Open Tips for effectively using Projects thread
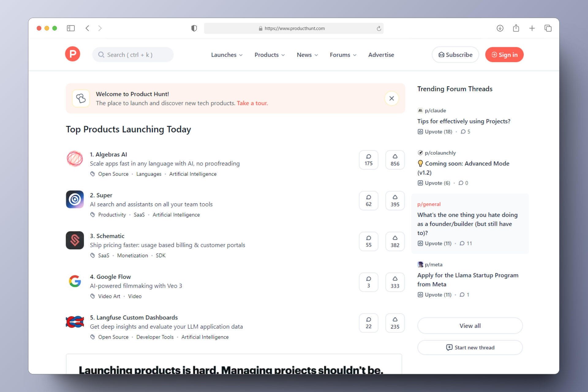 point(464,121)
